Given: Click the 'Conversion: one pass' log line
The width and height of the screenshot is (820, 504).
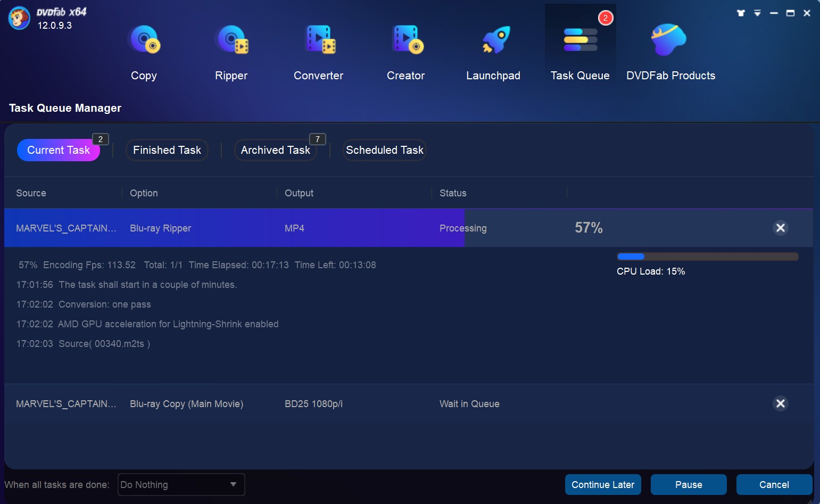Looking at the screenshot, I should point(84,304).
